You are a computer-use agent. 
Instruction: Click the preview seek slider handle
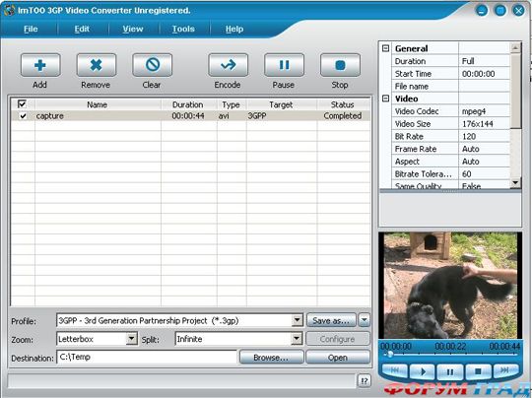[x=390, y=355]
